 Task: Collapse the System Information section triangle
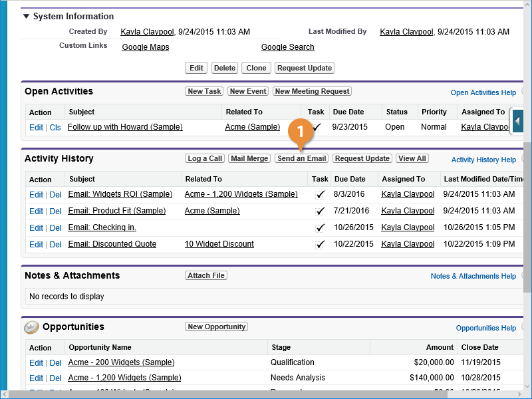tap(26, 16)
